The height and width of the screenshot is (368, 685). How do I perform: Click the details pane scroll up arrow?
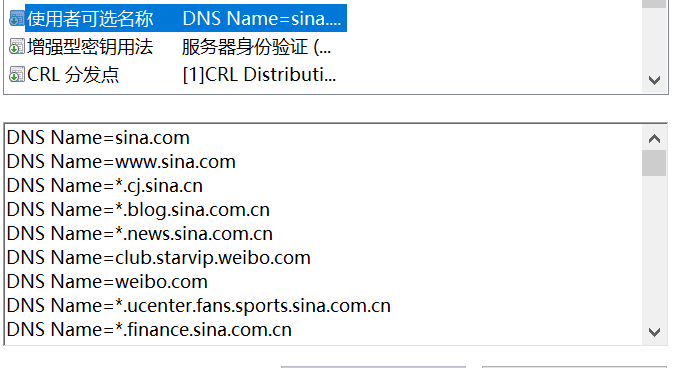[654, 139]
